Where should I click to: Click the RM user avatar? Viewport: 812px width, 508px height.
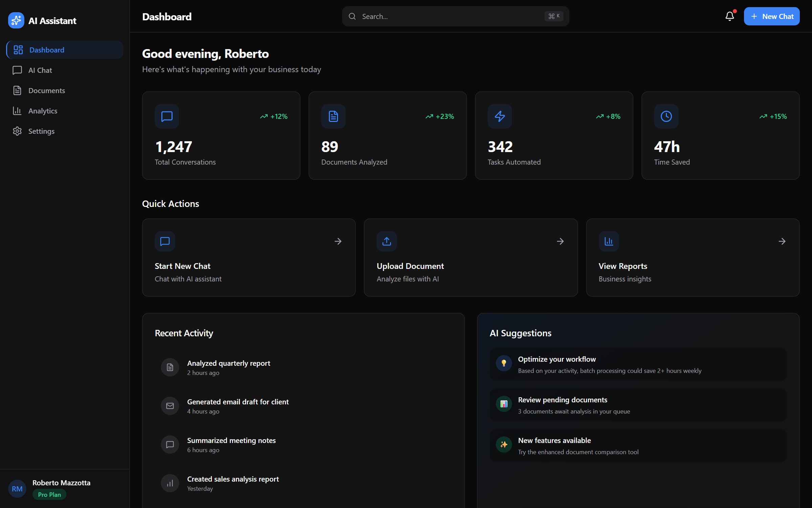pyautogui.click(x=17, y=489)
